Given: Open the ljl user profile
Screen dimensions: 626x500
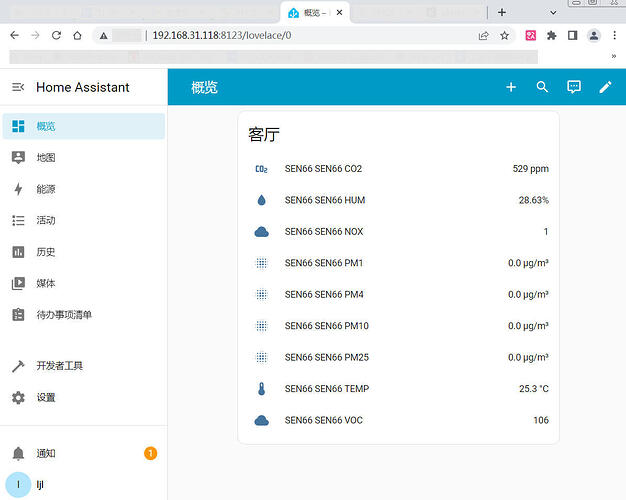Looking at the screenshot, I should coord(40,484).
